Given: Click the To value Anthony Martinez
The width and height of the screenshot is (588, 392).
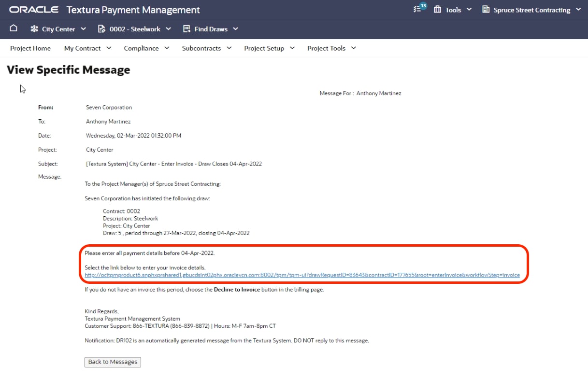Looking at the screenshot, I should (x=108, y=122).
